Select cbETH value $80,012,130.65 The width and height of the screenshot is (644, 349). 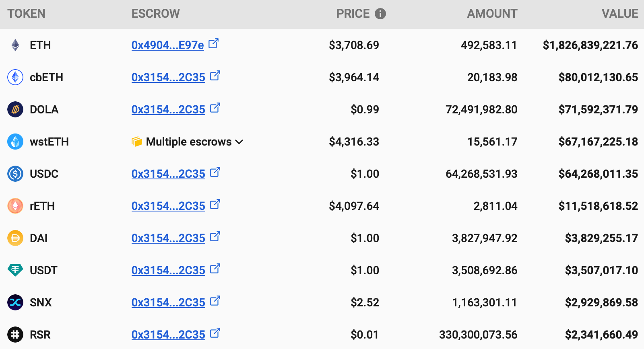tap(599, 77)
